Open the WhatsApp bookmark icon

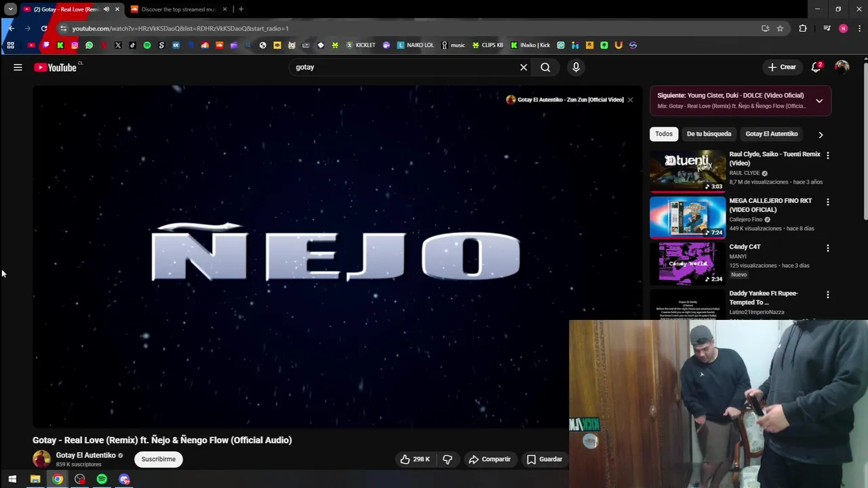click(x=89, y=45)
